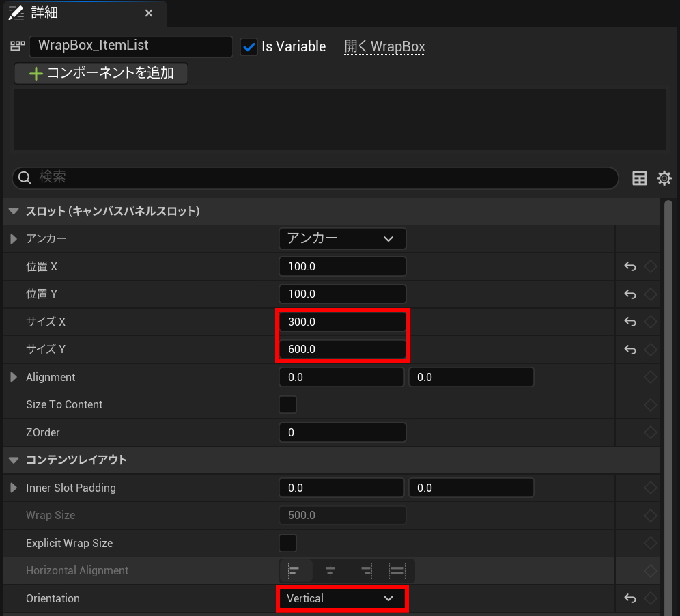Select fill horizontal alignment icon
This screenshot has height=616, width=680.
click(x=397, y=570)
